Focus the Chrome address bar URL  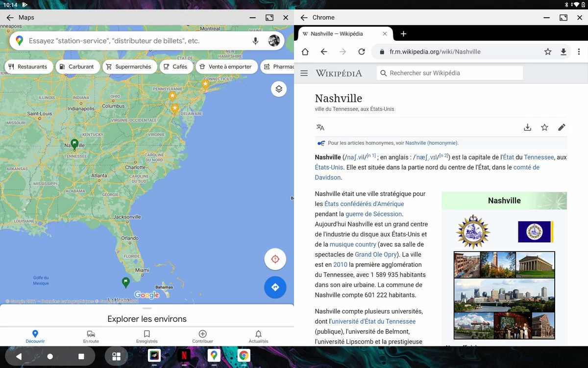(435, 52)
